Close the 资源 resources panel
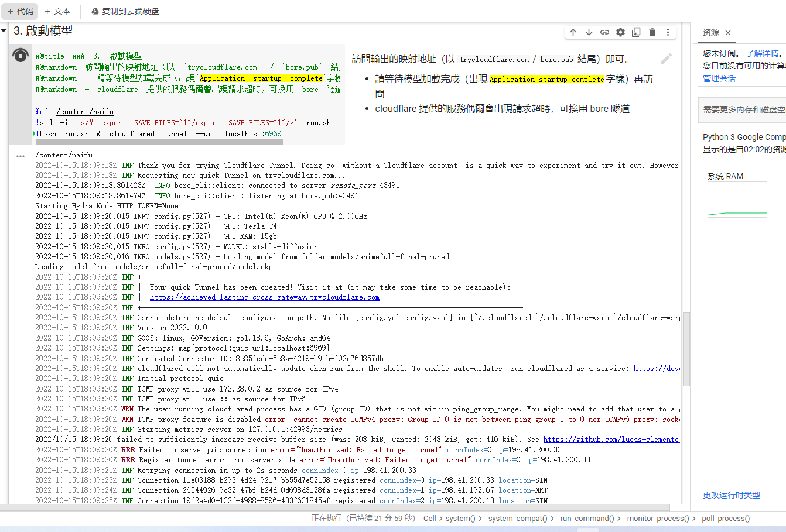The width and height of the screenshot is (786, 532). click(728, 33)
